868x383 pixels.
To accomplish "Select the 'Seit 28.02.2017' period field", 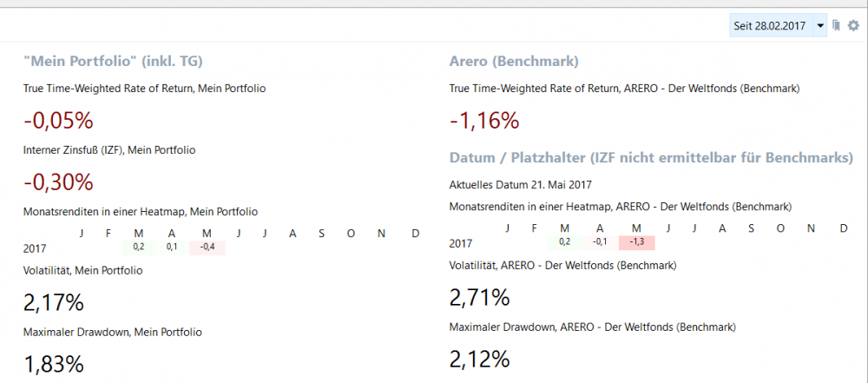I will pyautogui.click(x=770, y=27).
